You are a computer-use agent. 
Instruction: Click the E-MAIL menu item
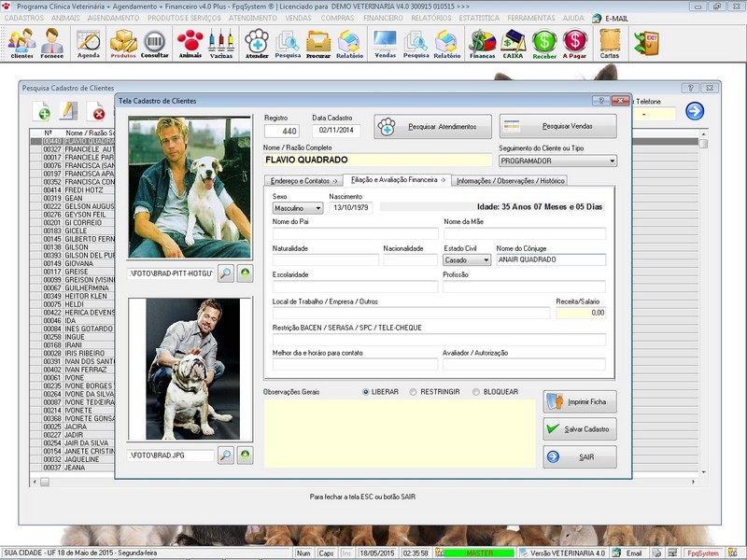611,19
